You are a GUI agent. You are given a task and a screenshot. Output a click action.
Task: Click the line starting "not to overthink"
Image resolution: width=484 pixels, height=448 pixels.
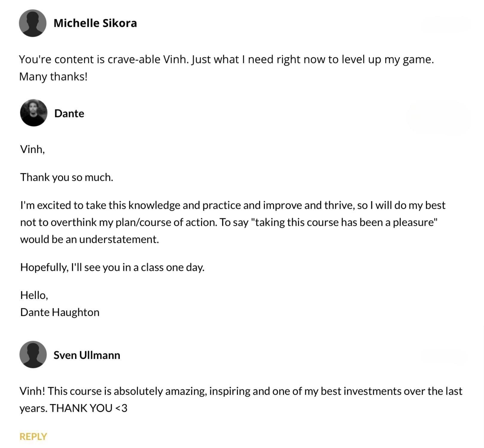(x=229, y=222)
